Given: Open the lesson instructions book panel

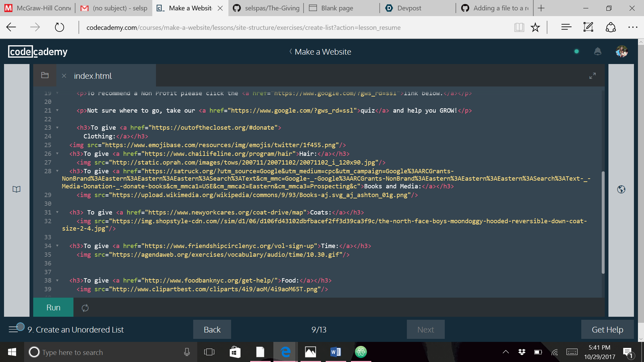Looking at the screenshot, I should 16,189.
